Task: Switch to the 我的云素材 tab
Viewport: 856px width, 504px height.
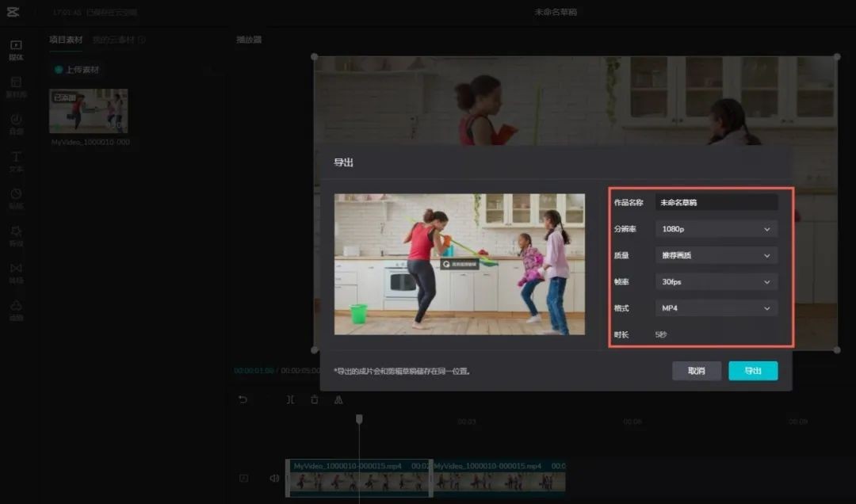Action: (x=117, y=40)
